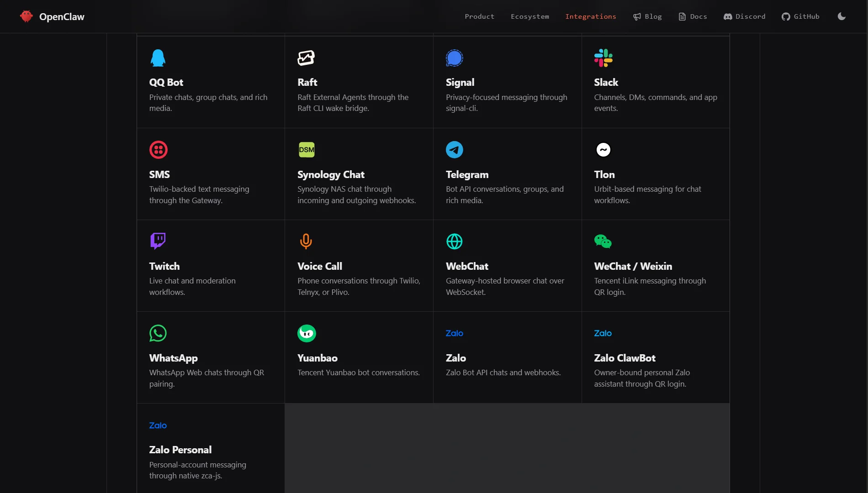Click "Gateway-hosted browser chat over WebSocket." text
This screenshot has width=868, height=493.
[x=505, y=286]
